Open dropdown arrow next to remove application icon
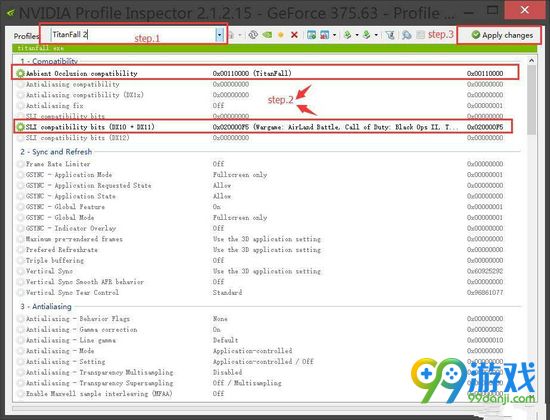550x420 pixels. coord(334,35)
